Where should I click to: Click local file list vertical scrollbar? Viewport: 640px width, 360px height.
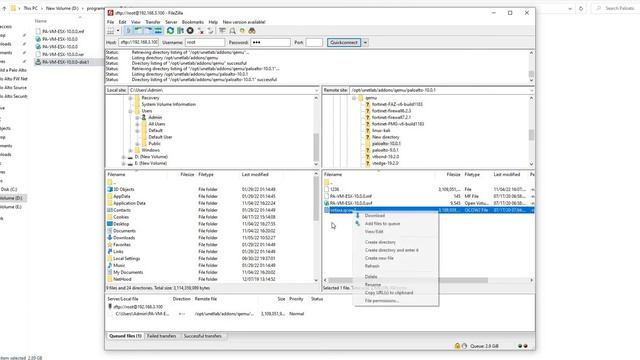click(x=316, y=200)
